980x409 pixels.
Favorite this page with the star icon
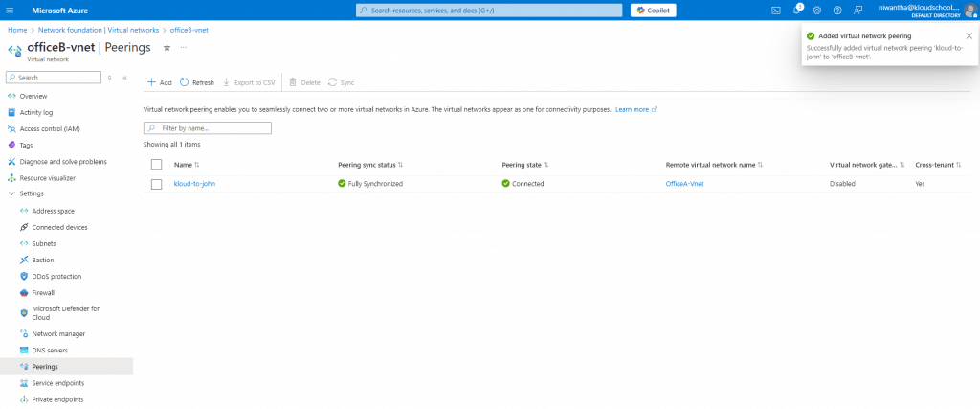coord(167,47)
